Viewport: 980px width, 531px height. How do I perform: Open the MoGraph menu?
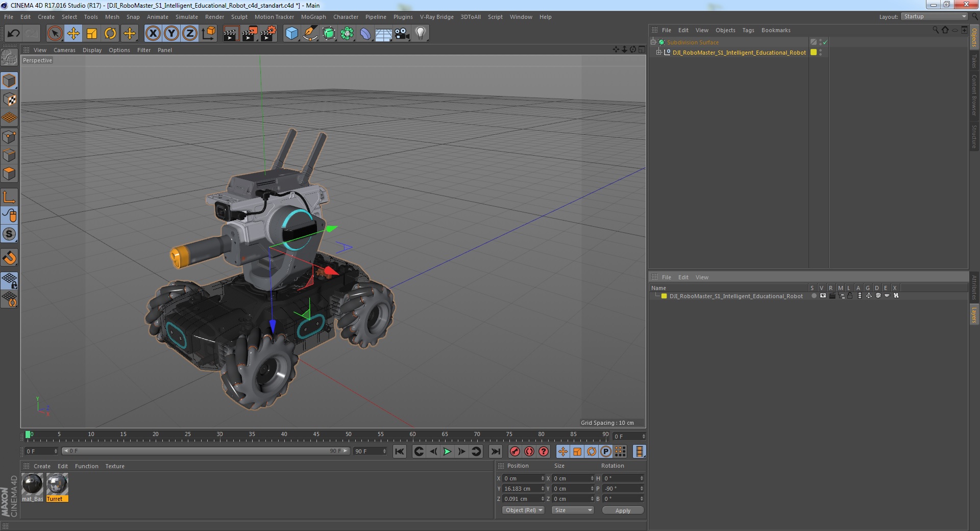click(x=313, y=17)
